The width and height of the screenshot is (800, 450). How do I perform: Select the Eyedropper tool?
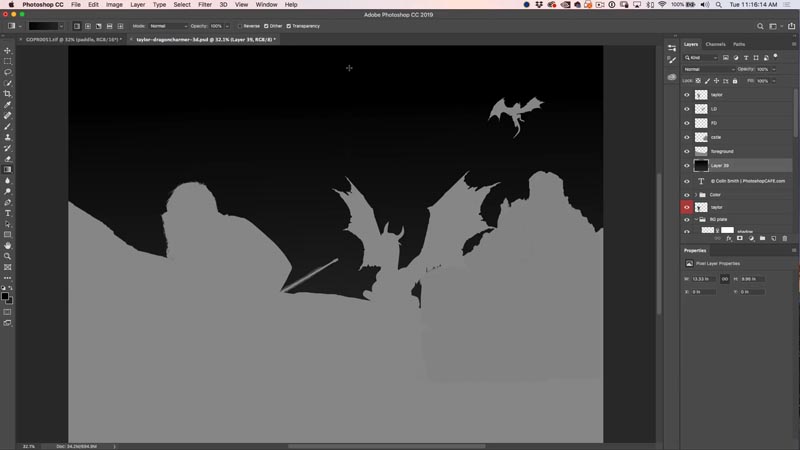click(x=8, y=105)
